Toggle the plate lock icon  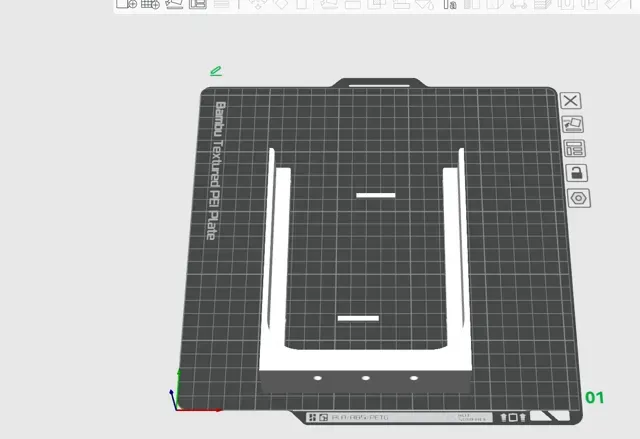tap(577, 173)
